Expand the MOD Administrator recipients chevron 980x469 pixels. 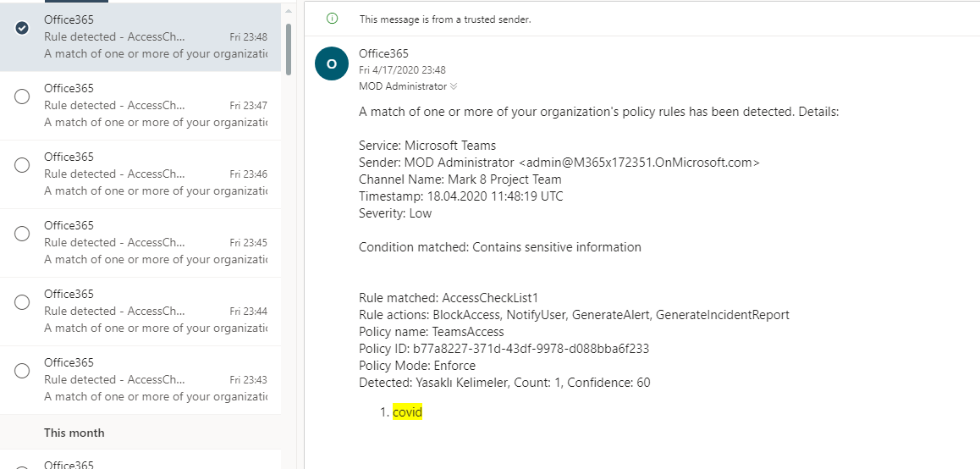point(454,86)
